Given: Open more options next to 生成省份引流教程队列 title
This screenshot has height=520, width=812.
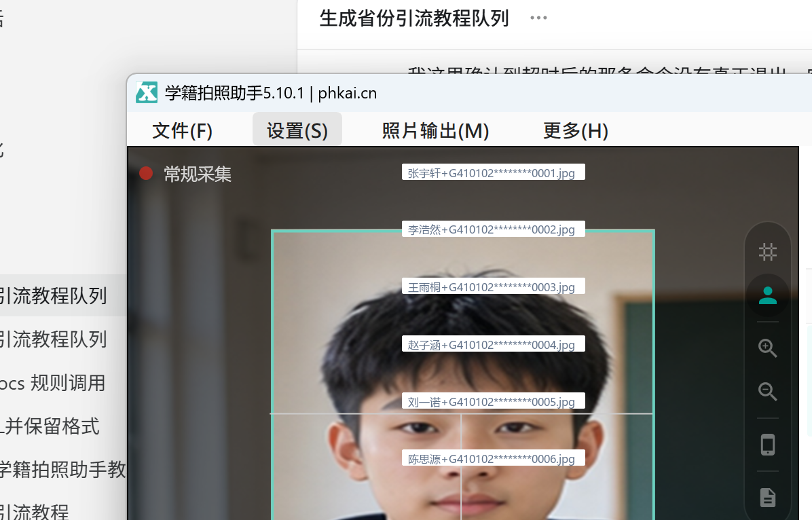Looking at the screenshot, I should 538,18.
